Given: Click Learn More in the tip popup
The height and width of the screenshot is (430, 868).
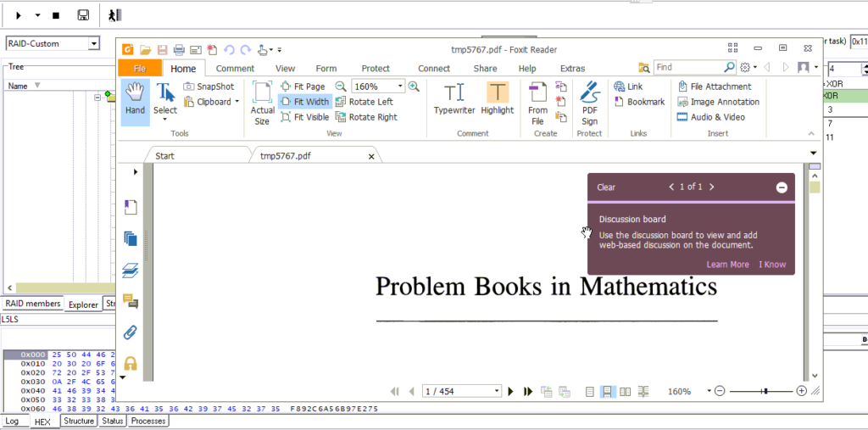Looking at the screenshot, I should click(727, 265).
